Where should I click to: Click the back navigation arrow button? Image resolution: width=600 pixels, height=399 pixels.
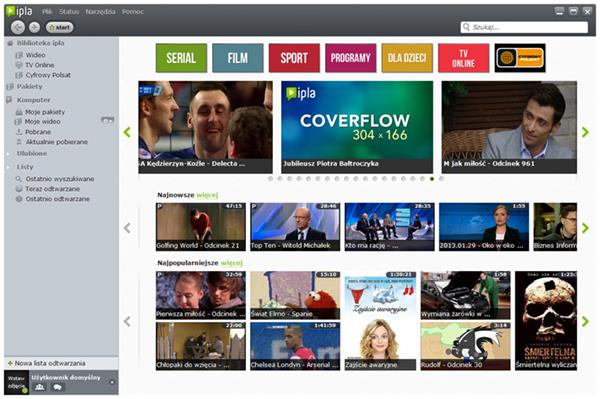point(18,27)
